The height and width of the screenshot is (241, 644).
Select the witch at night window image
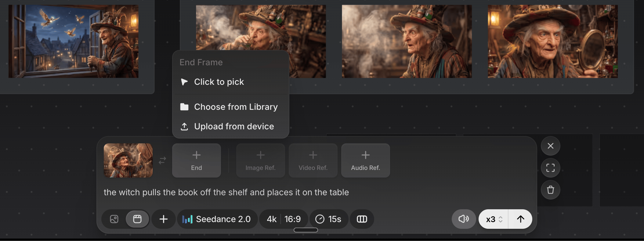(x=73, y=41)
